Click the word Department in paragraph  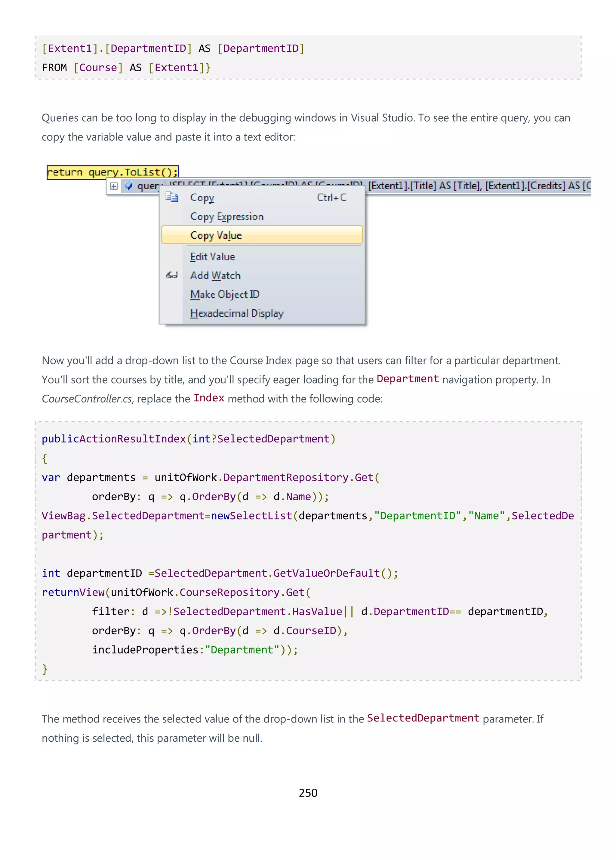tap(408, 379)
